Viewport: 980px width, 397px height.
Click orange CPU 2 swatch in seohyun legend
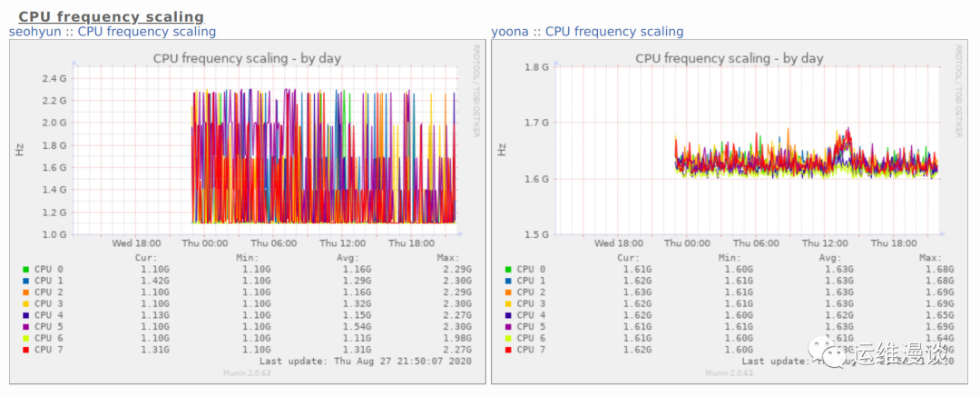(25, 293)
